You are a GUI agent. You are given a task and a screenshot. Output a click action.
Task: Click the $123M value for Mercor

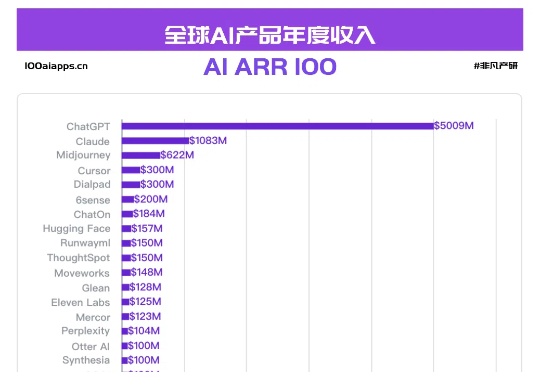click(145, 316)
